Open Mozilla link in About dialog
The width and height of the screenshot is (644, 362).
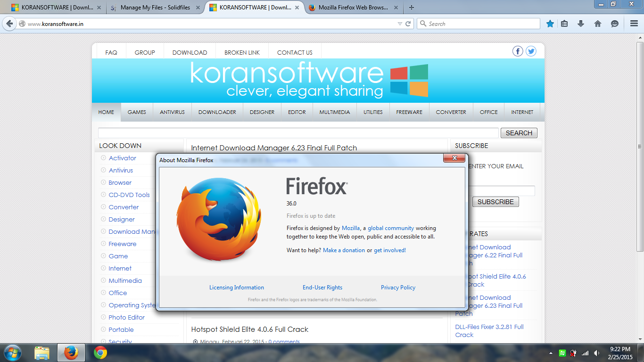click(x=351, y=228)
